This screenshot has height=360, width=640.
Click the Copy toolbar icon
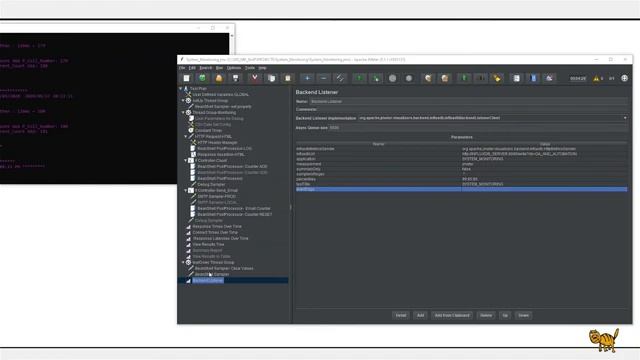tap(271, 78)
